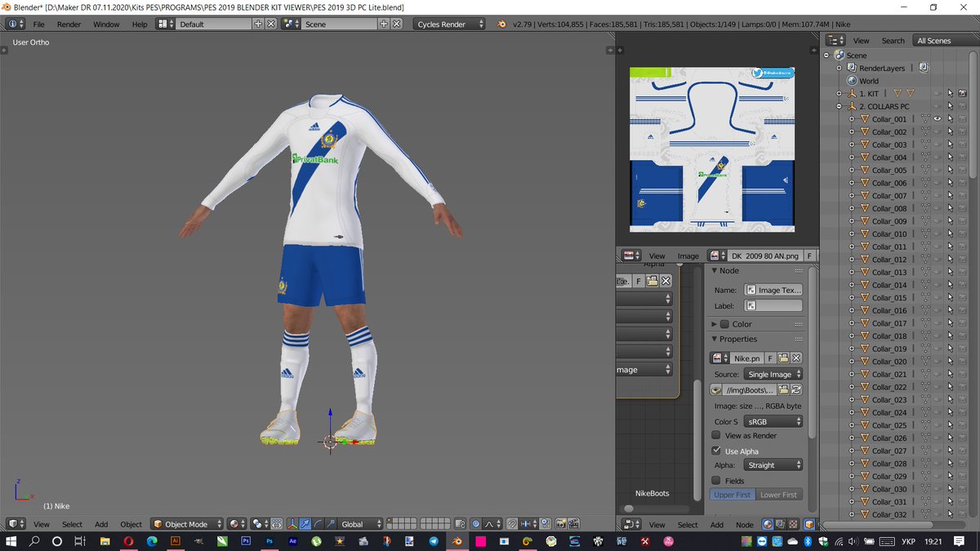The width and height of the screenshot is (980, 551).
Task: Reload the //img\Boots image file
Action: click(796, 390)
